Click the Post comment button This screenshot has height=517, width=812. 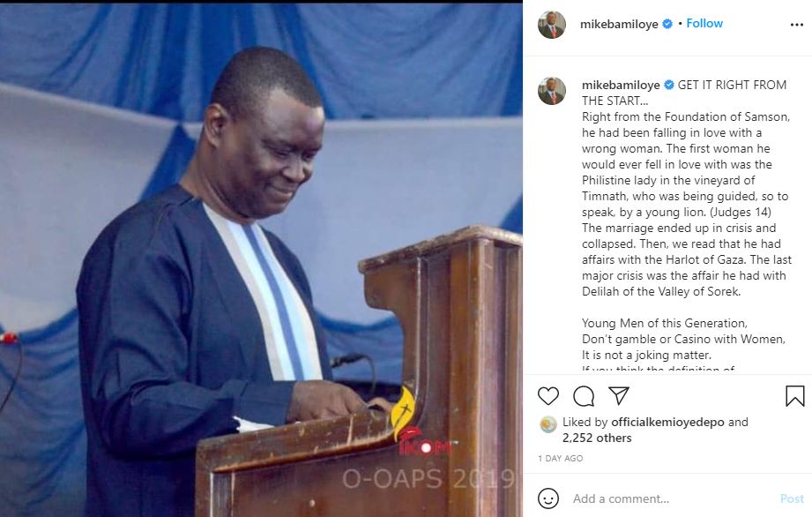(x=792, y=498)
